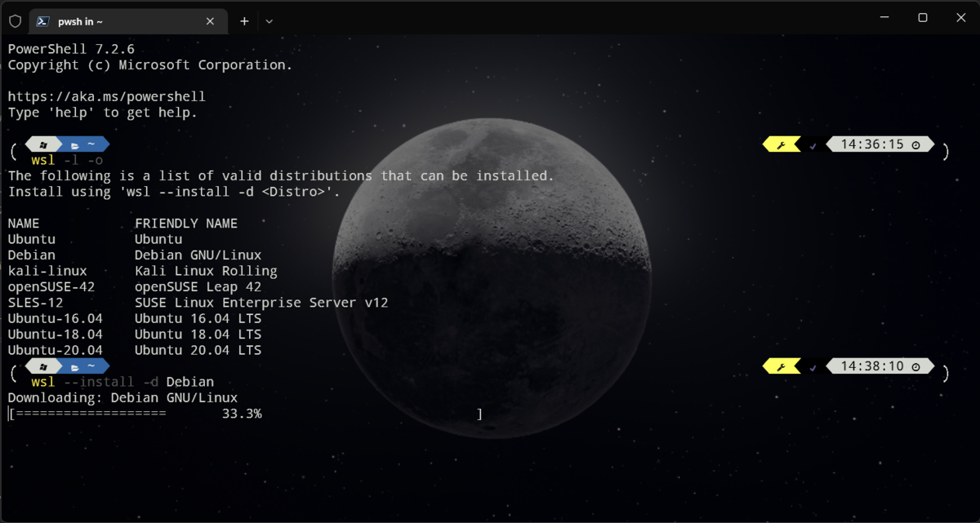The width and height of the screenshot is (980, 523).
Task: Click the 14:38:10 timestamp segment
Action: pyautogui.click(x=880, y=366)
